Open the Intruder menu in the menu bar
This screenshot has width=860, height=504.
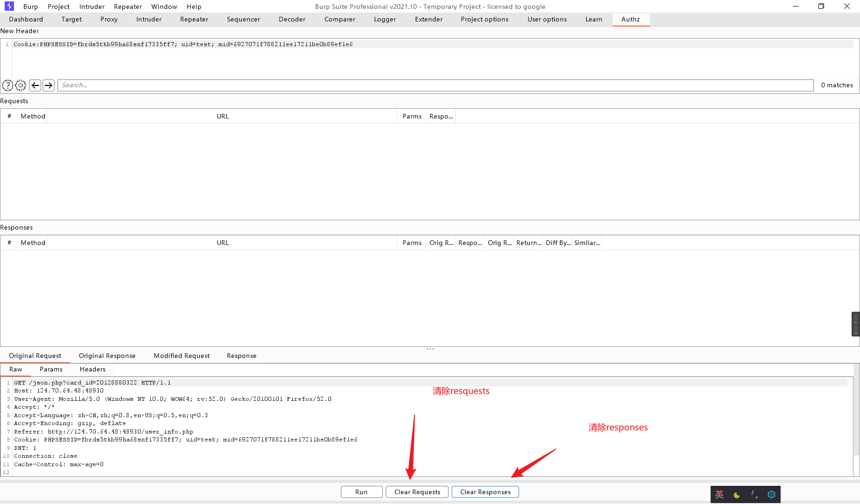(92, 7)
